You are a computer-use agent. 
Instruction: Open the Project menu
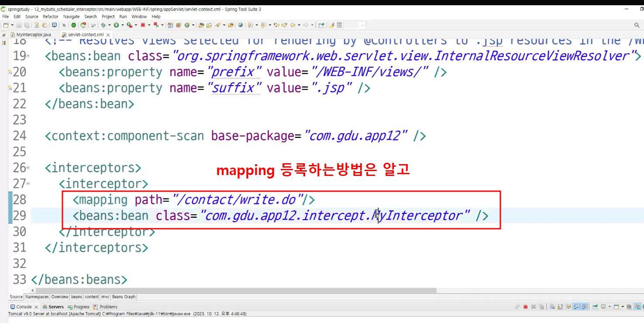(x=108, y=17)
